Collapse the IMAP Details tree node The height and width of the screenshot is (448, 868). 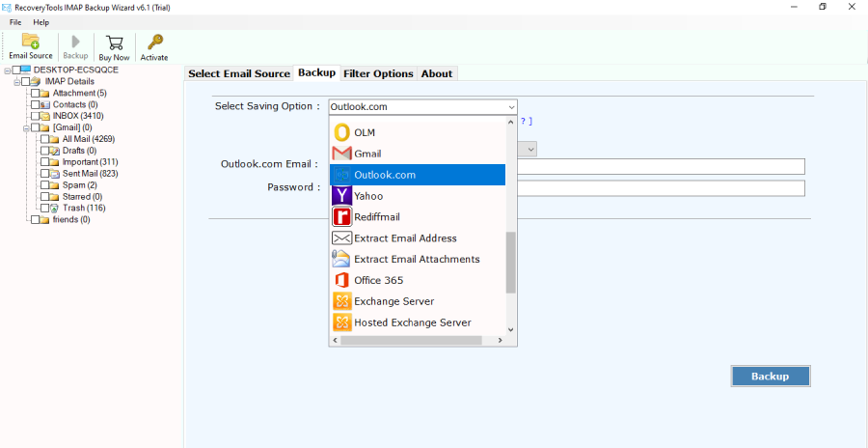(x=17, y=81)
